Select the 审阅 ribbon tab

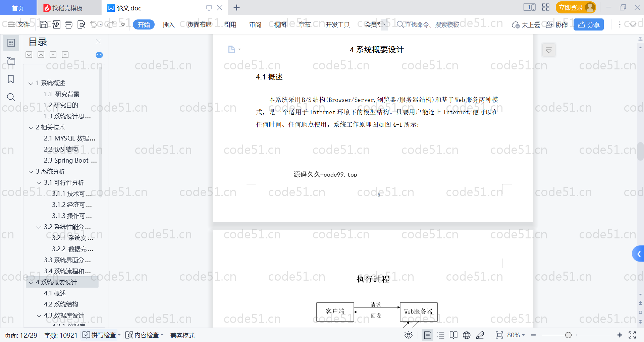tap(255, 24)
